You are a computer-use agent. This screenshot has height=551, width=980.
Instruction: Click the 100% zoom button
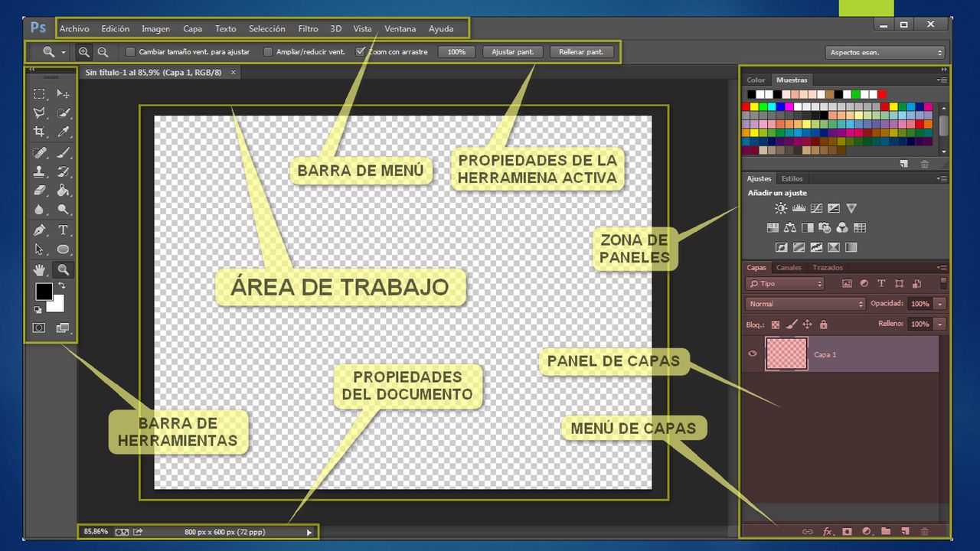tap(456, 52)
